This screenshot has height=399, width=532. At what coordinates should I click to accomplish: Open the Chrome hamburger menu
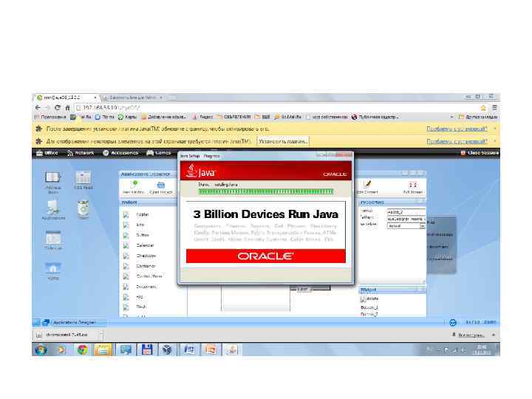494,108
